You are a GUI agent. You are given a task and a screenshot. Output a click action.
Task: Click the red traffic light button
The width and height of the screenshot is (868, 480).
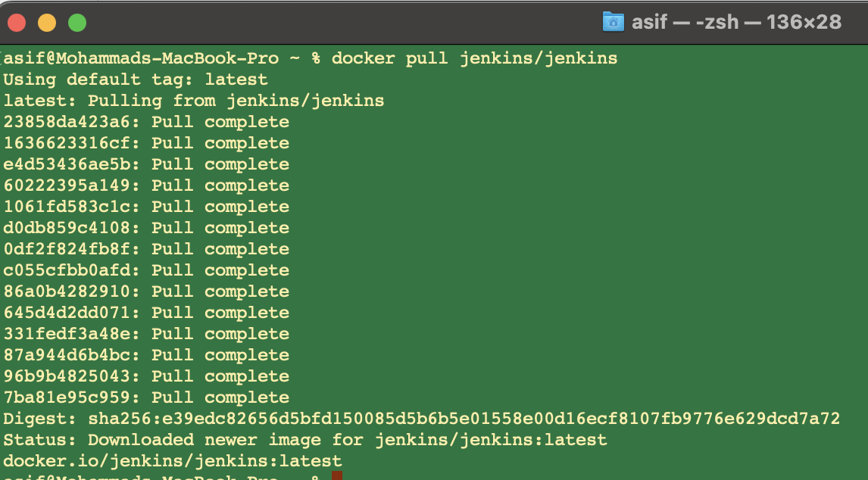point(17,22)
